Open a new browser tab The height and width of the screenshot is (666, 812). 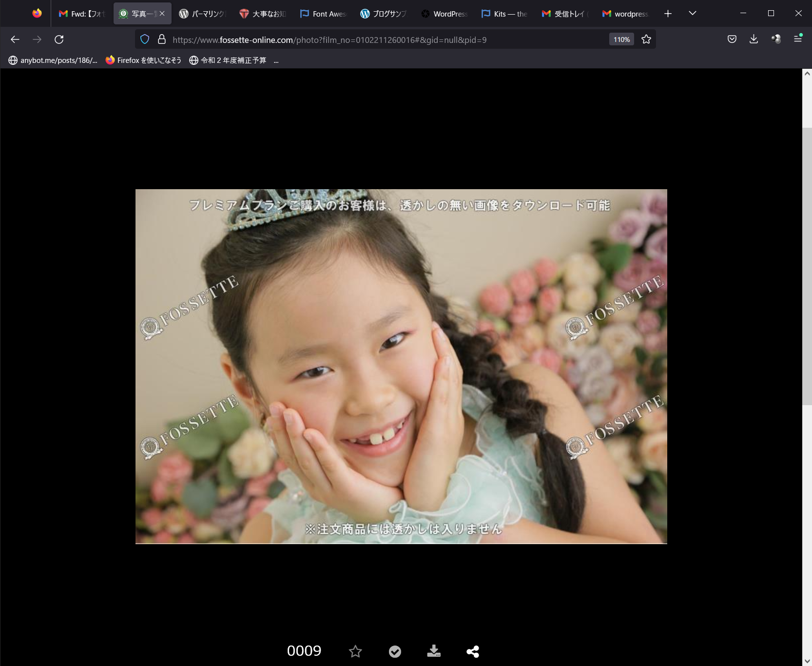pos(668,14)
